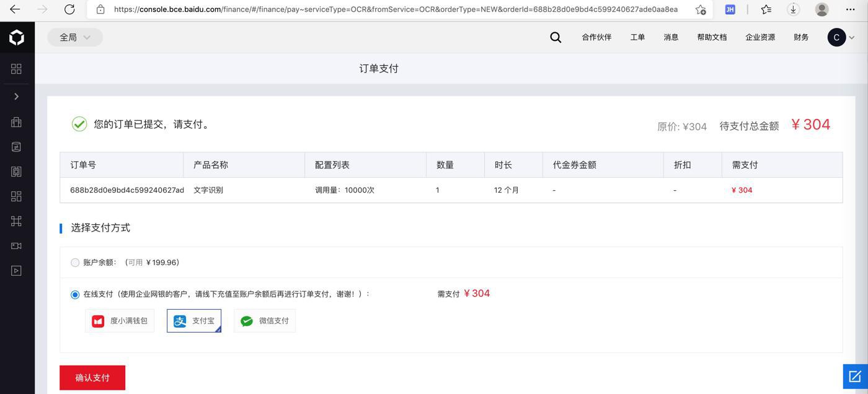Choose 度小满钱包 as payment method
This screenshot has width=868, height=394.
pyautogui.click(x=120, y=321)
